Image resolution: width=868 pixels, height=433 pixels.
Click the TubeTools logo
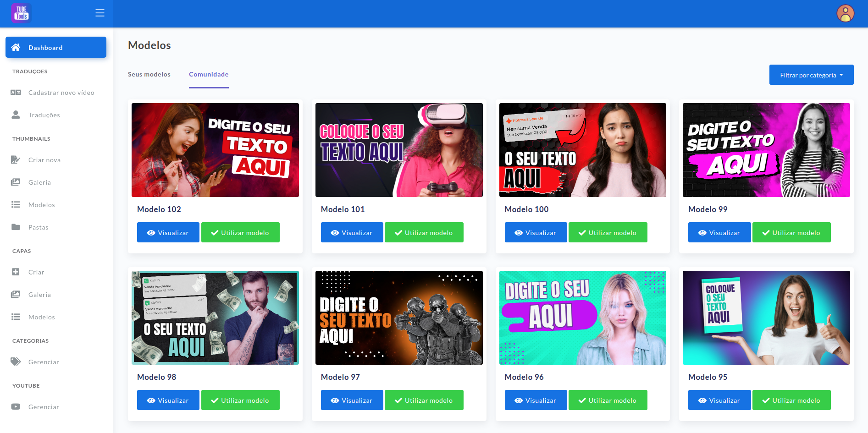pyautogui.click(x=21, y=13)
